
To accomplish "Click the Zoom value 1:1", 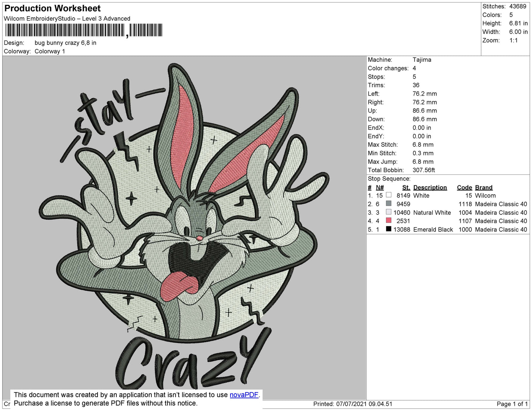I will (x=514, y=40).
